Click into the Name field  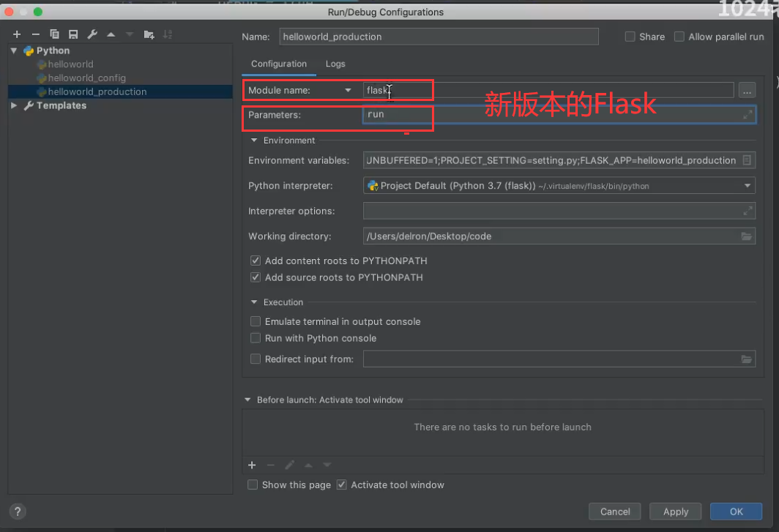tap(439, 37)
